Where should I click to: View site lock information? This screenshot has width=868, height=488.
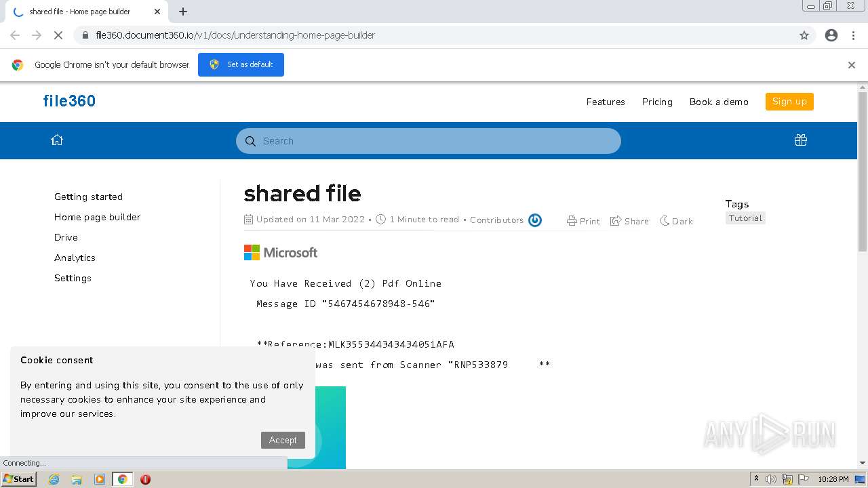85,35
